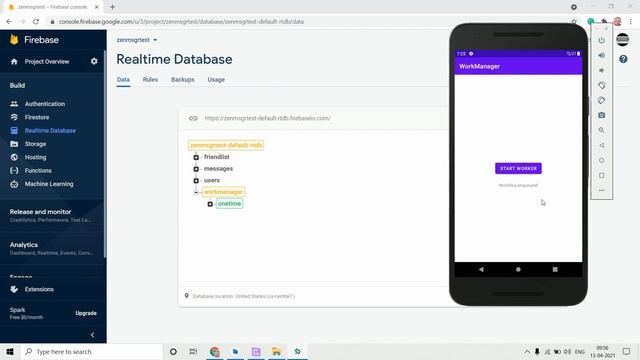Viewport: 640px width, 360px height.
Task: Expand the onetime node
Action: 210,204
